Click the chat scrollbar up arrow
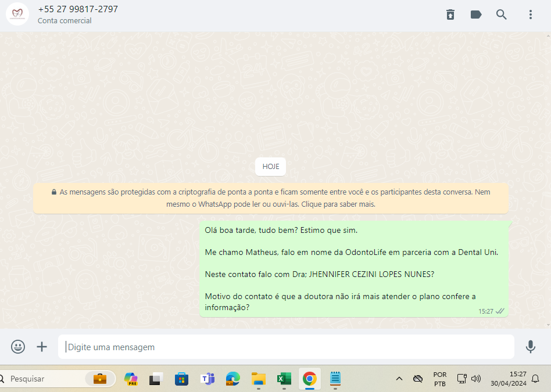The width and height of the screenshot is (551, 392). 548,35
